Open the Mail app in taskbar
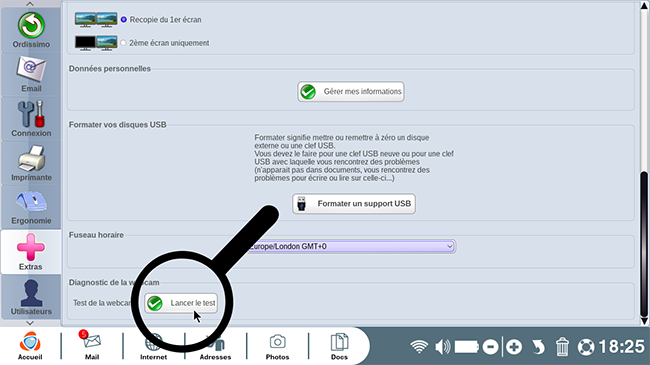 click(x=92, y=346)
